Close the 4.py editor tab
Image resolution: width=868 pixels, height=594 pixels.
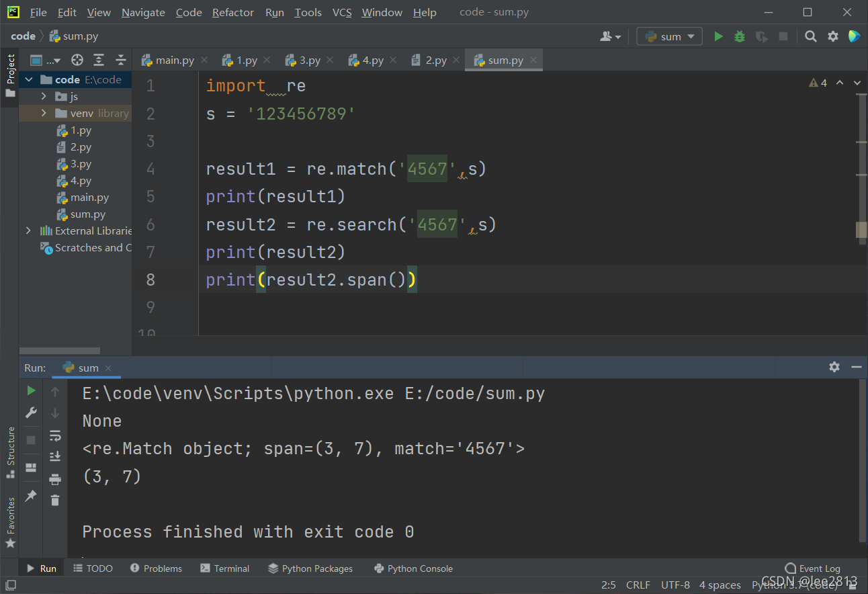(393, 60)
